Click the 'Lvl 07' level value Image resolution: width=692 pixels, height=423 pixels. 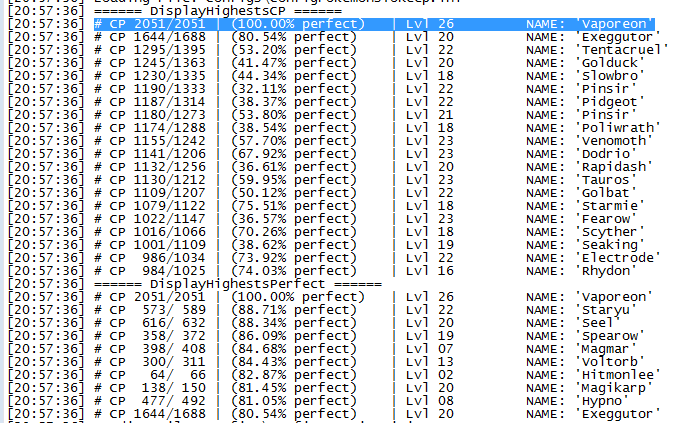[430, 349]
